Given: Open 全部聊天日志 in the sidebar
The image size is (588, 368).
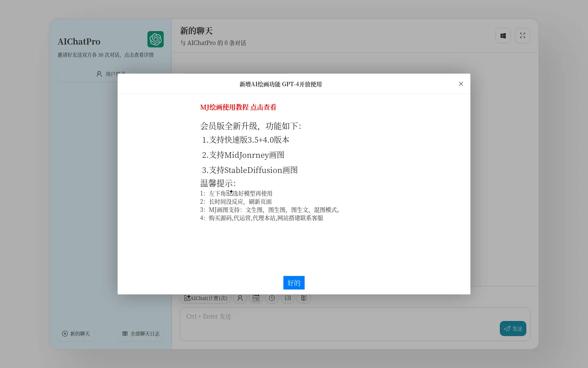Looking at the screenshot, I should (x=141, y=334).
